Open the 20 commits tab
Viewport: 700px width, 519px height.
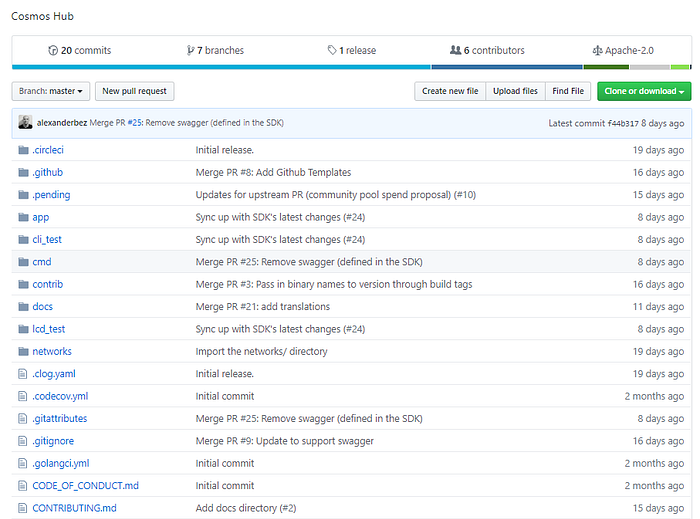click(x=79, y=50)
